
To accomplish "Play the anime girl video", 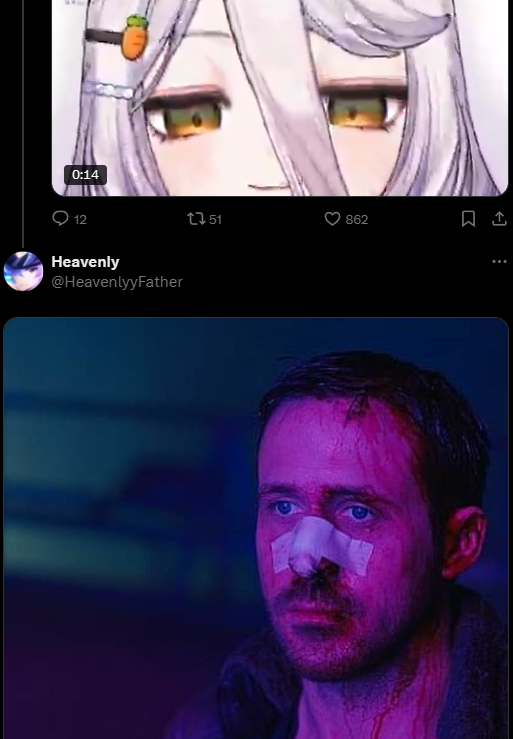I will click(x=280, y=98).
